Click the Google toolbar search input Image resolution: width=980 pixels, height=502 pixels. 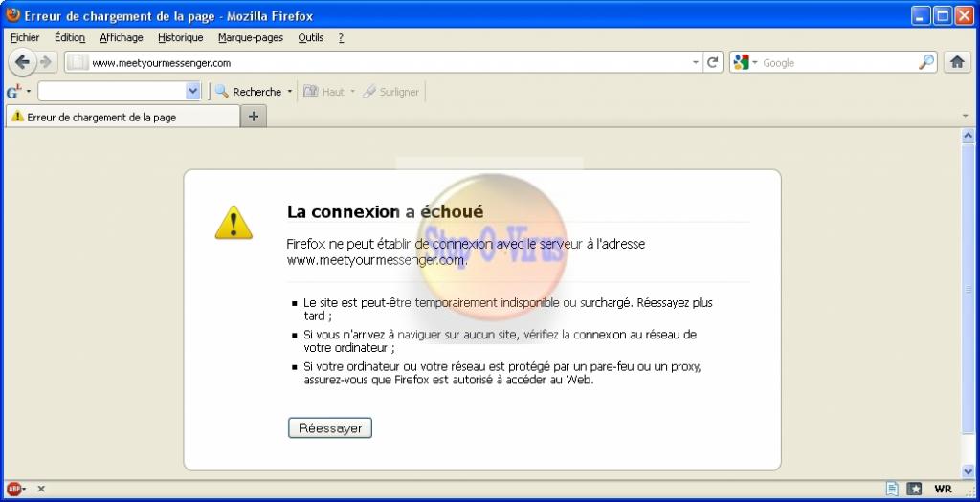pyautogui.click(x=112, y=91)
